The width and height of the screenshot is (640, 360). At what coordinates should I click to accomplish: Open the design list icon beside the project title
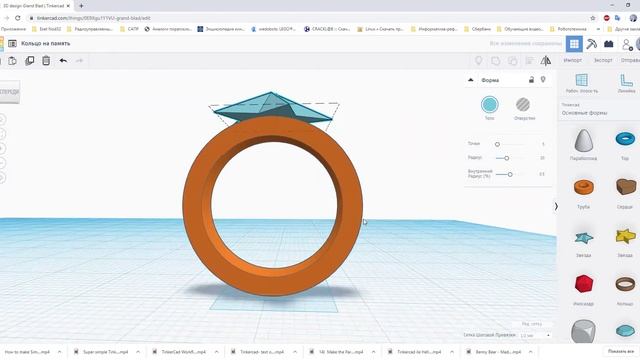pos(12,43)
